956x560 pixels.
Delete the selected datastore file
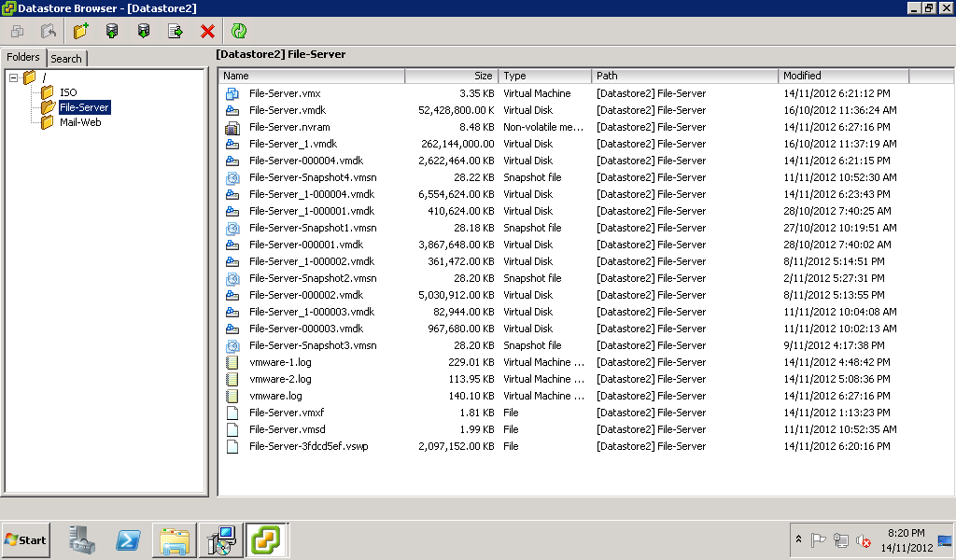pyautogui.click(x=207, y=31)
